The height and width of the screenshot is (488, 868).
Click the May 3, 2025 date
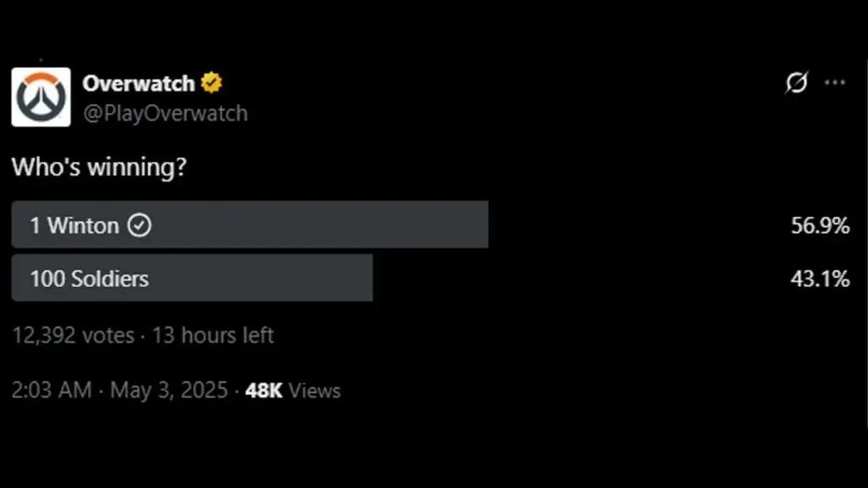pos(169,390)
